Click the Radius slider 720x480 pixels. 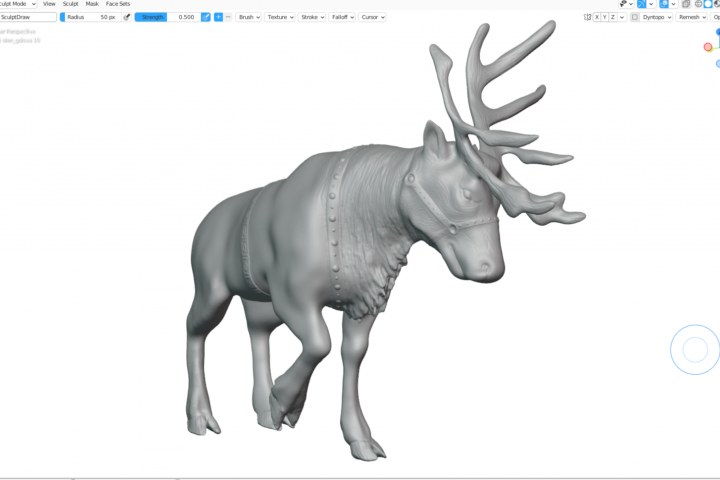pyautogui.click(x=90, y=17)
